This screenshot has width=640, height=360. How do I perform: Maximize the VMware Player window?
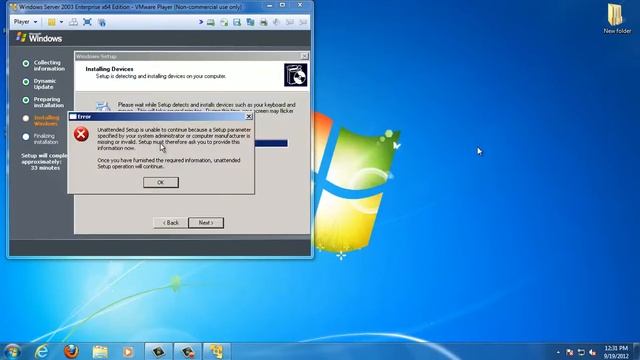pos(282,5)
